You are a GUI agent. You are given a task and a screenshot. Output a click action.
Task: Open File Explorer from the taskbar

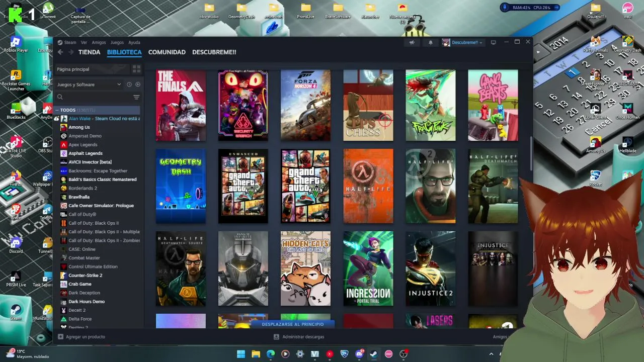[x=256, y=354]
